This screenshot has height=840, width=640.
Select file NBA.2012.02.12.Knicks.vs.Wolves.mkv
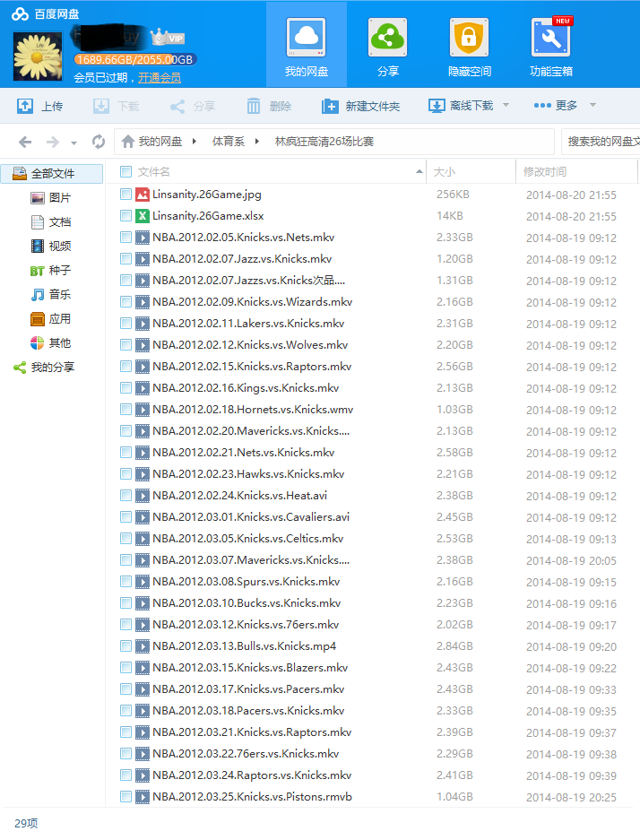[x=250, y=344]
